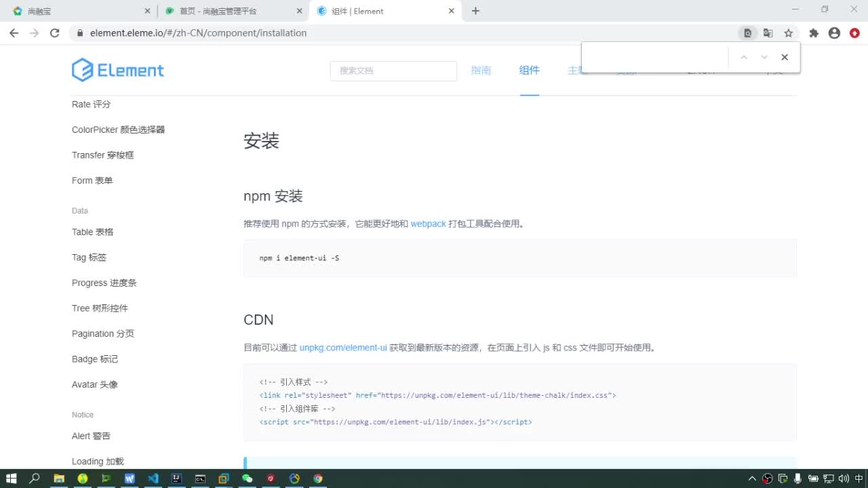
Task: Open the Chrome profile avatar
Action: tap(834, 33)
